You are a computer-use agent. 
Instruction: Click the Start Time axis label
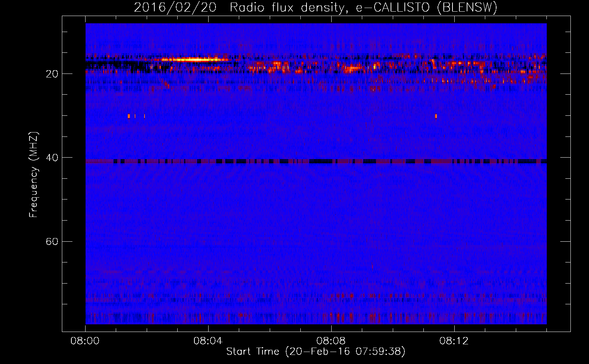pyautogui.click(x=316, y=352)
